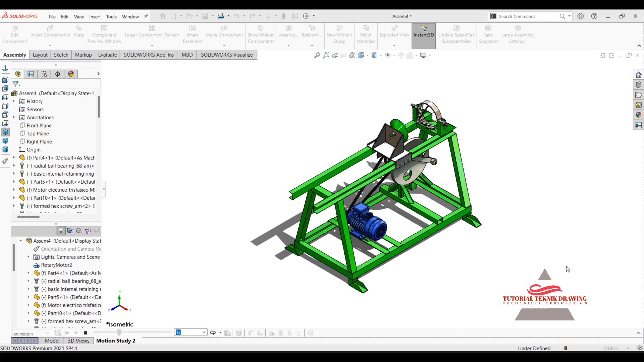Image resolution: width=644 pixels, height=362 pixels.
Task: Click the Mate button
Action: tap(79, 32)
